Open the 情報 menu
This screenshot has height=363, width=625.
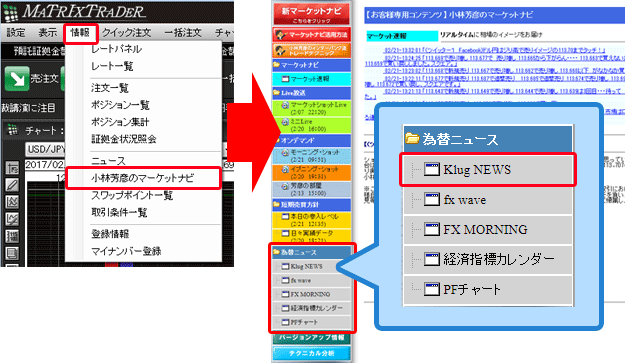(80, 33)
